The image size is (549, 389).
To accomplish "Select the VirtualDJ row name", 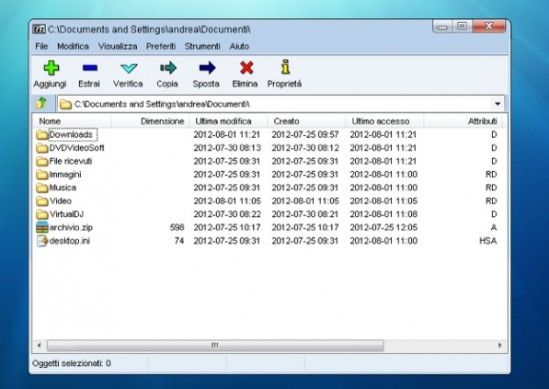I will pos(67,214).
